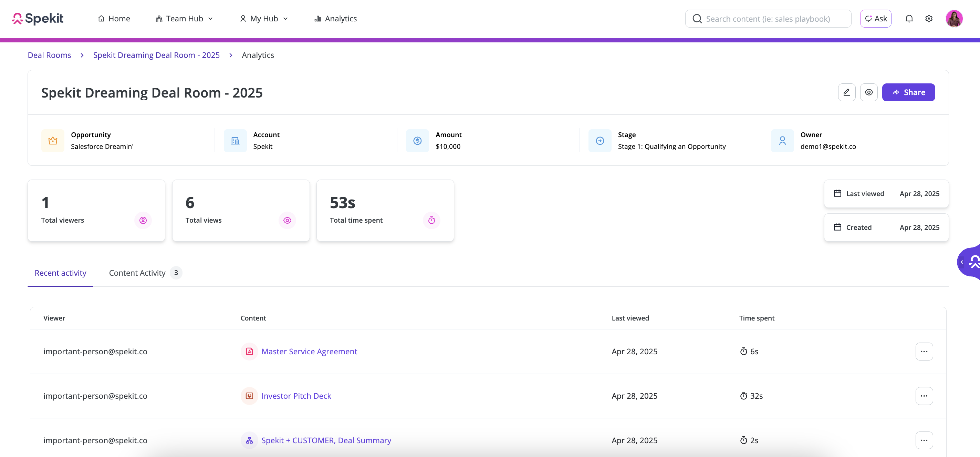980x457 pixels.
Task: Click the Spekit logo
Action: (x=37, y=18)
